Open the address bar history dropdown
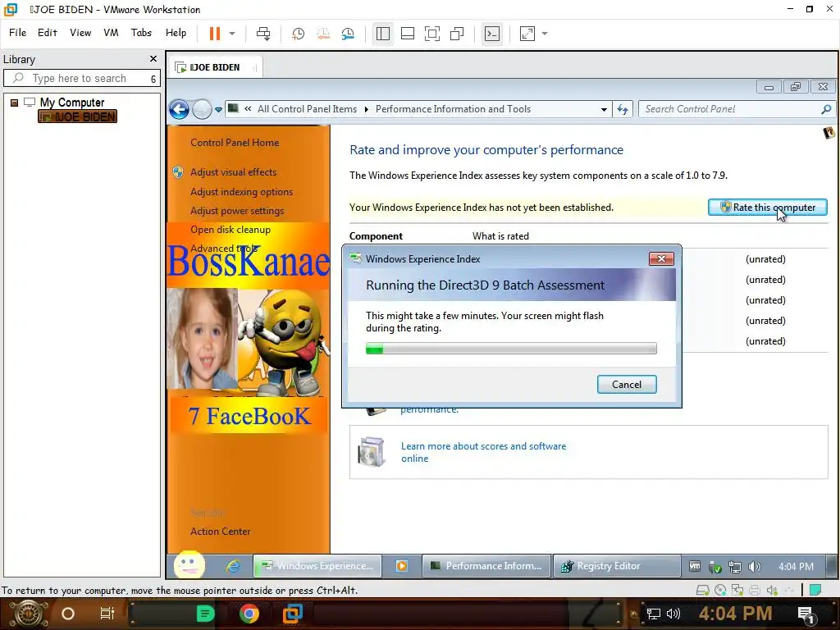 (x=604, y=109)
